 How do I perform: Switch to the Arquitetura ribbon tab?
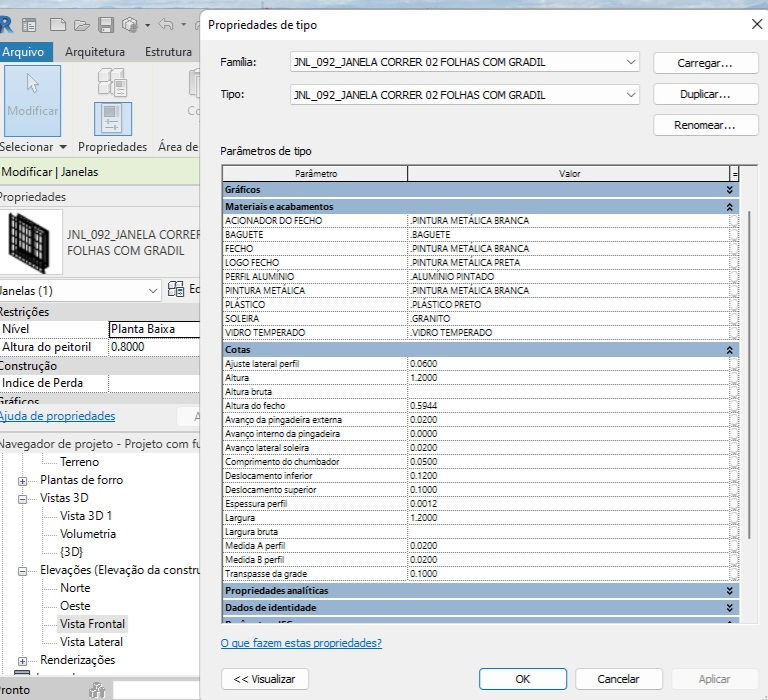coord(95,51)
